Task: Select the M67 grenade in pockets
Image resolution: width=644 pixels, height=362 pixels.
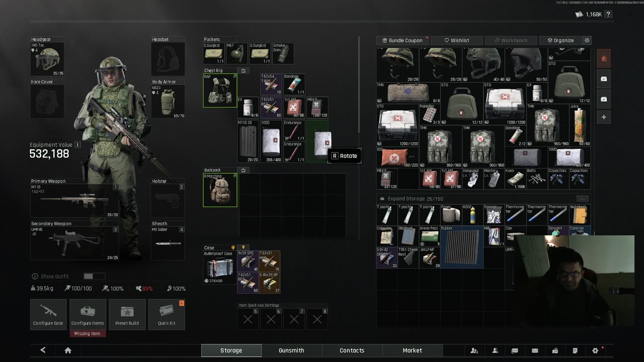Action: [236, 54]
